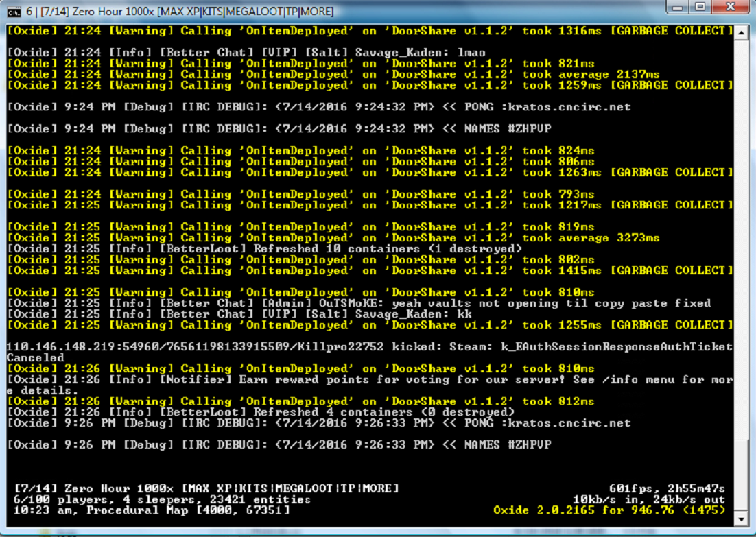Click the 'took 793ms' warning line
This screenshot has height=537, width=756.
301,194
